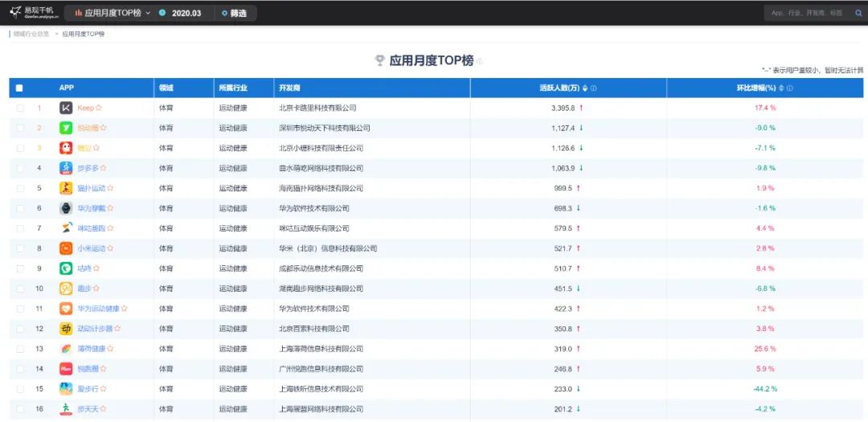Click the 爱步行 app icon
This screenshot has width=868, height=422.
(66, 389)
